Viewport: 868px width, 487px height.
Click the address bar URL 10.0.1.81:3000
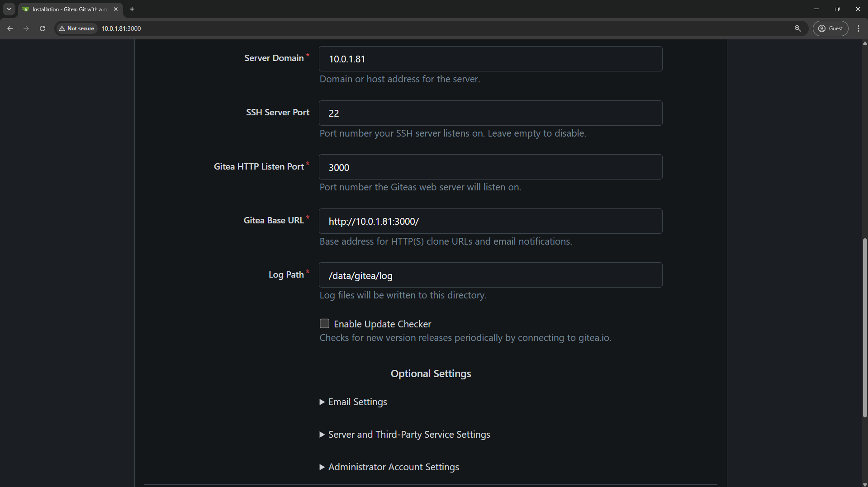click(x=121, y=28)
